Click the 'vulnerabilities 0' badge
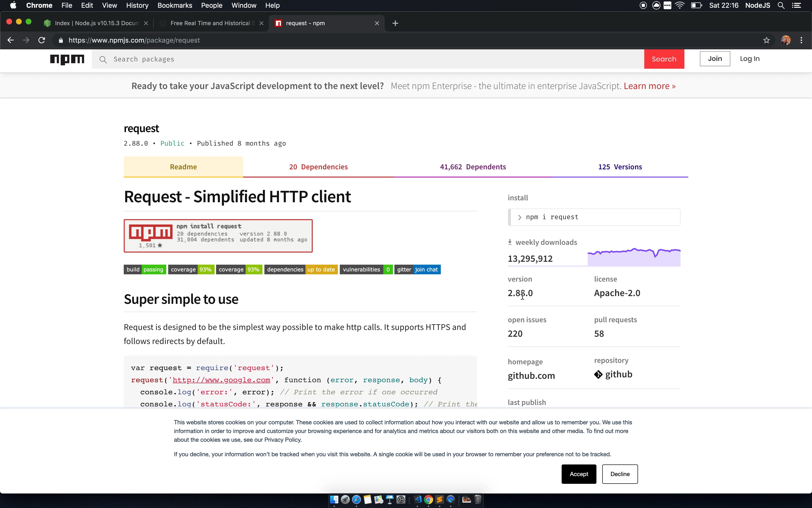The width and height of the screenshot is (812, 508). click(x=366, y=269)
